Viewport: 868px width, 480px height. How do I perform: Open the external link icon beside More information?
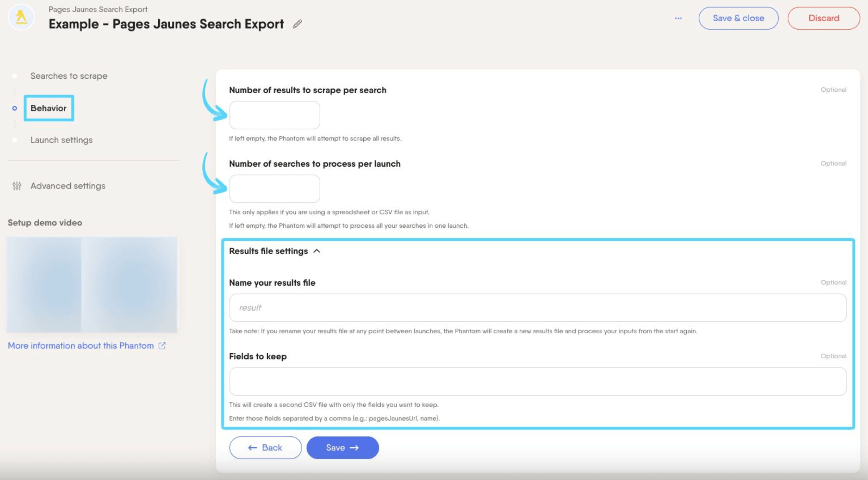point(162,346)
